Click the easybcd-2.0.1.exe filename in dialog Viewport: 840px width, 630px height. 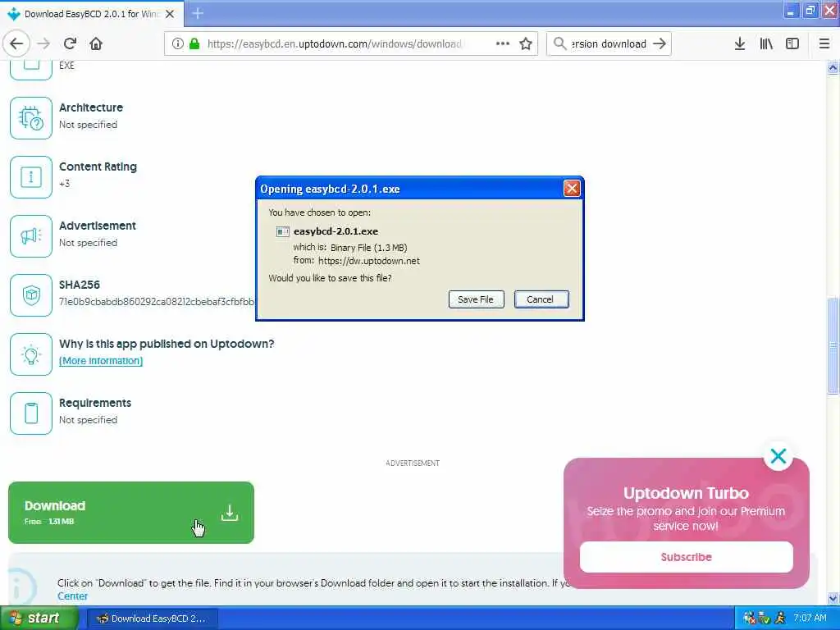[336, 231]
